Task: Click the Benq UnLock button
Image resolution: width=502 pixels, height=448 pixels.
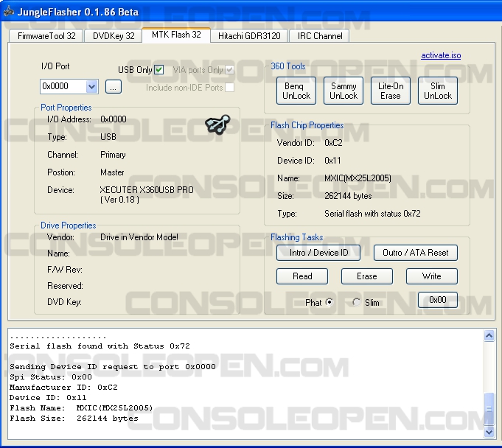Action: (x=296, y=91)
